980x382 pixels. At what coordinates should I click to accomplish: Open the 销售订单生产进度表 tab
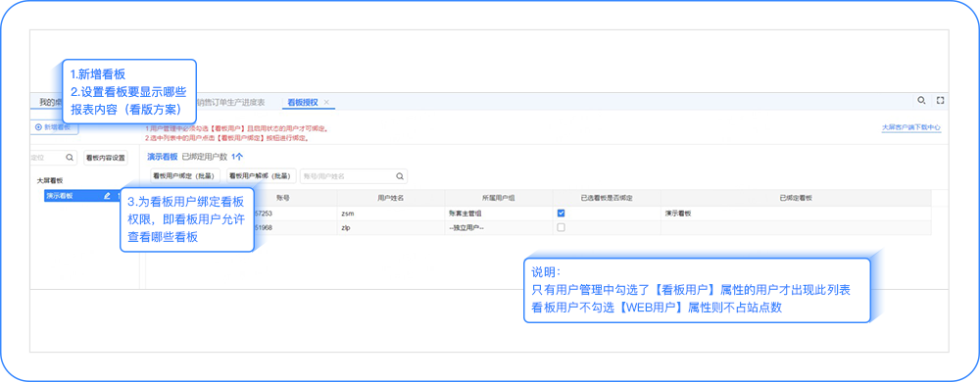pos(230,103)
